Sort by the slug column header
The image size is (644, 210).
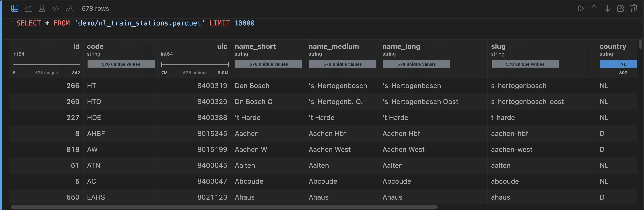(x=498, y=47)
